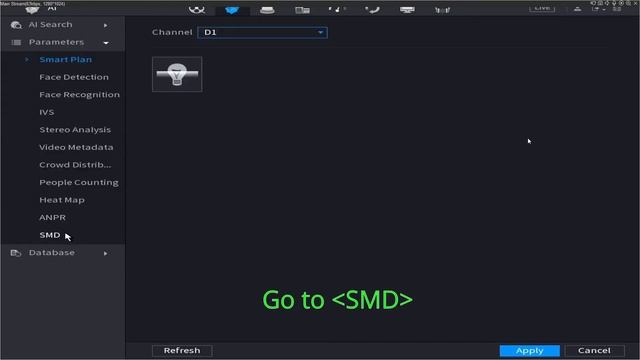Viewport: 640px width, 360px height.
Task: Open the ANPR settings
Action: tap(52, 218)
